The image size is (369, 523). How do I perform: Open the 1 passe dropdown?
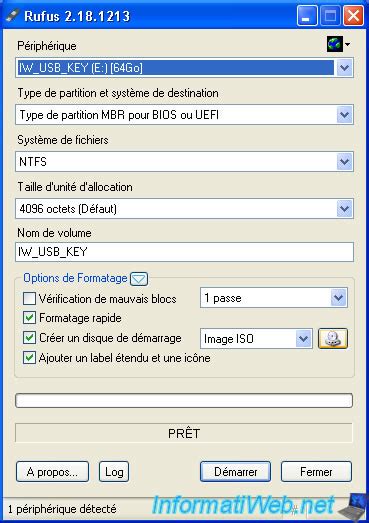pos(274,298)
